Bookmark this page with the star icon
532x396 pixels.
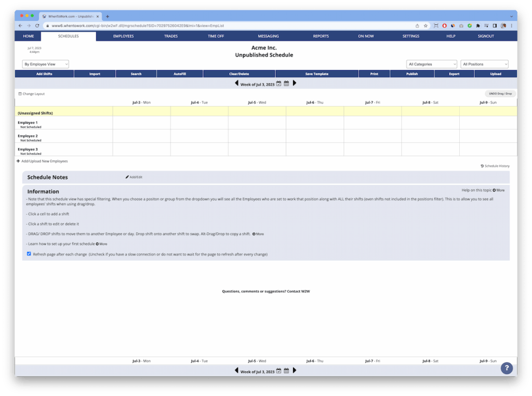(x=425, y=25)
